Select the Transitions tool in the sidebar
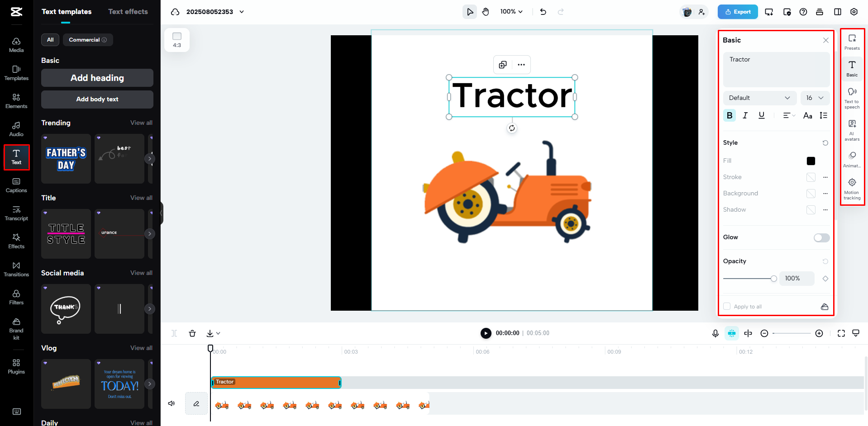The height and width of the screenshot is (426, 868). 16,269
